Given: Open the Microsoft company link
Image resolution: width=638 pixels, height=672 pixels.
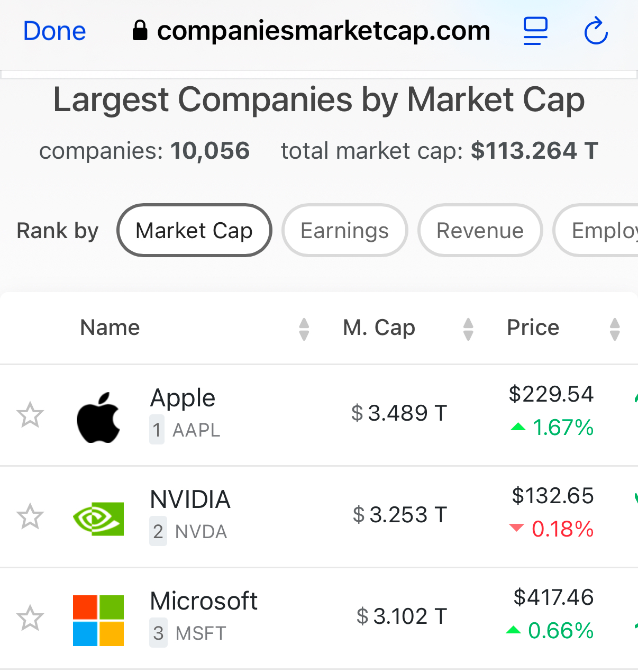Looking at the screenshot, I should pos(204,601).
